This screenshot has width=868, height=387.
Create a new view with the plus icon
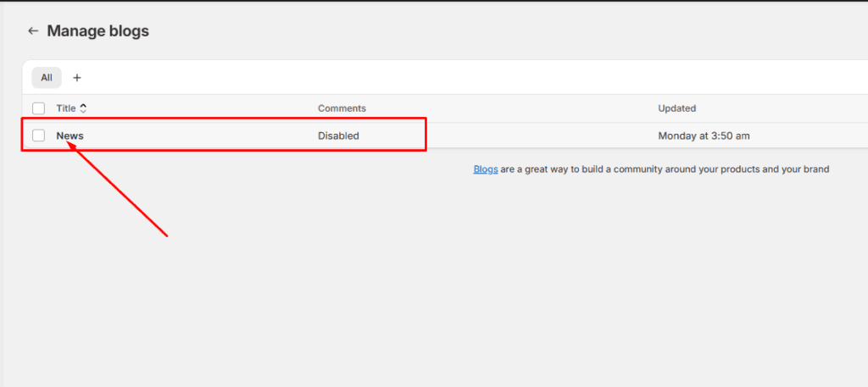click(77, 78)
